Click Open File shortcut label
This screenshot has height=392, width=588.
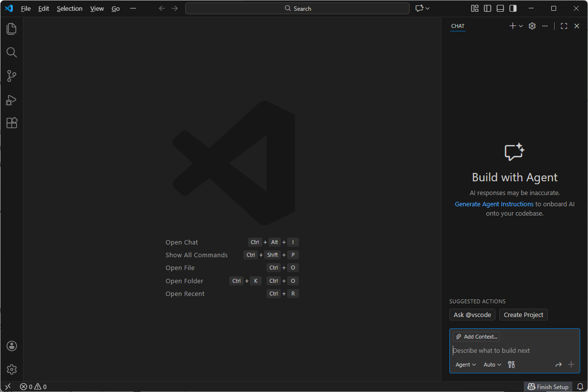pos(180,268)
